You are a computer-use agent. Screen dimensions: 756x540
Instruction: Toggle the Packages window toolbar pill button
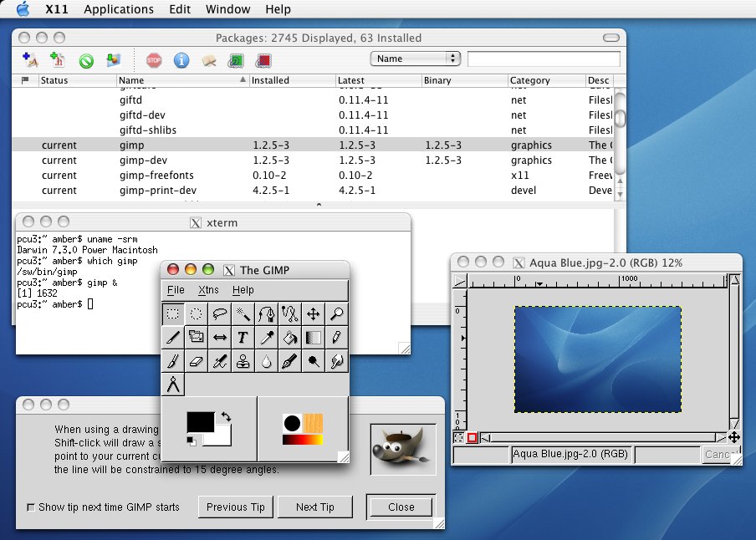tap(610, 38)
